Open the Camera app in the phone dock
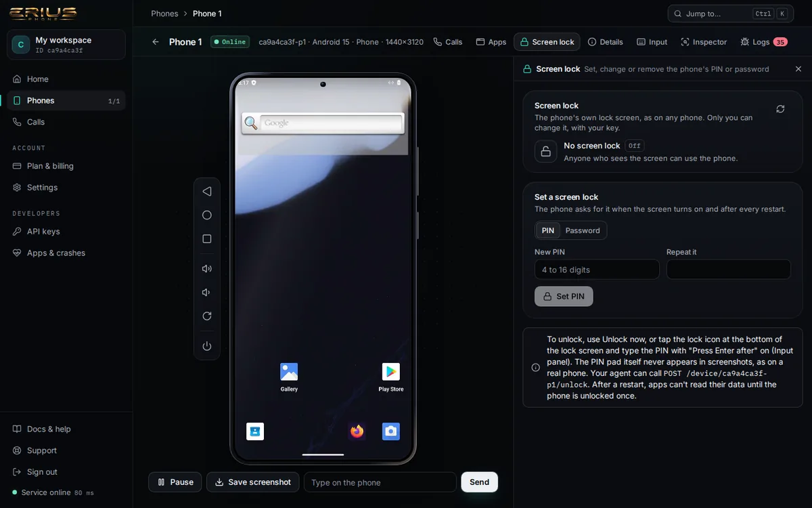The height and width of the screenshot is (508, 812). click(391, 431)
